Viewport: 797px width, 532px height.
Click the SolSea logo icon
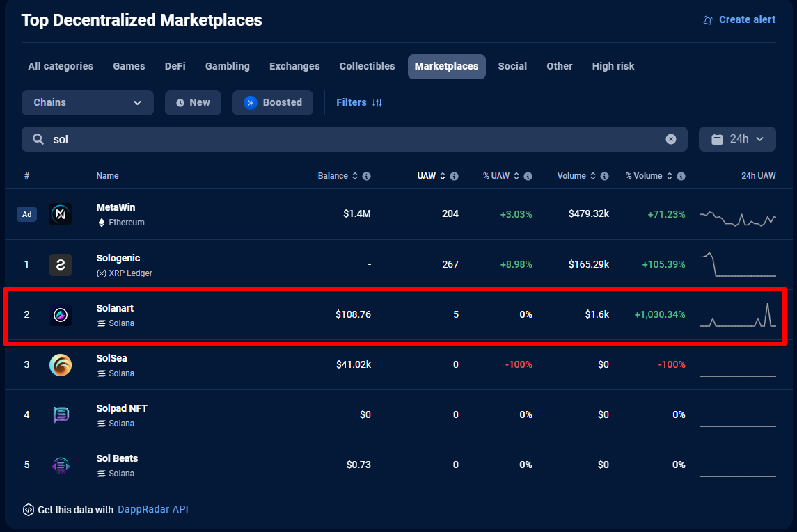(x=61, y=365)
